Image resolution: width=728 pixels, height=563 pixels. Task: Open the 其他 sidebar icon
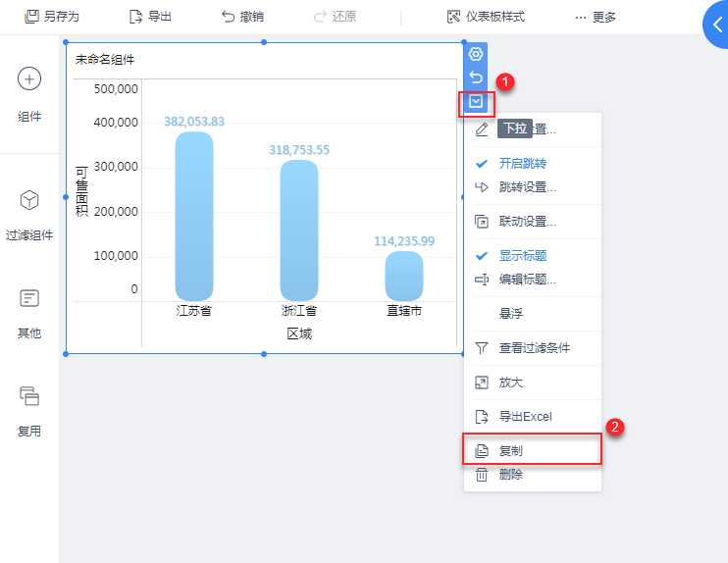29,298
